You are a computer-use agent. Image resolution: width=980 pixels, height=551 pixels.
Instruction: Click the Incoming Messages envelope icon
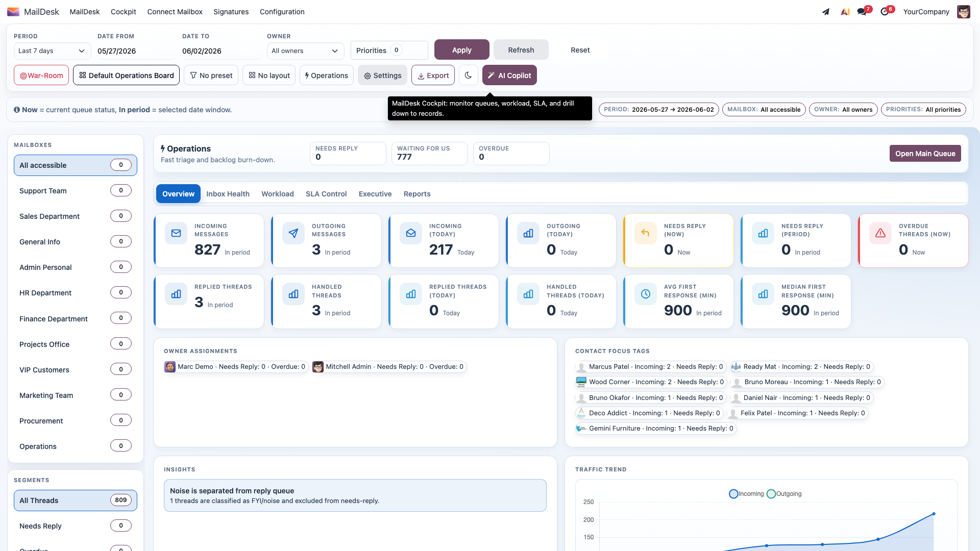176,233
